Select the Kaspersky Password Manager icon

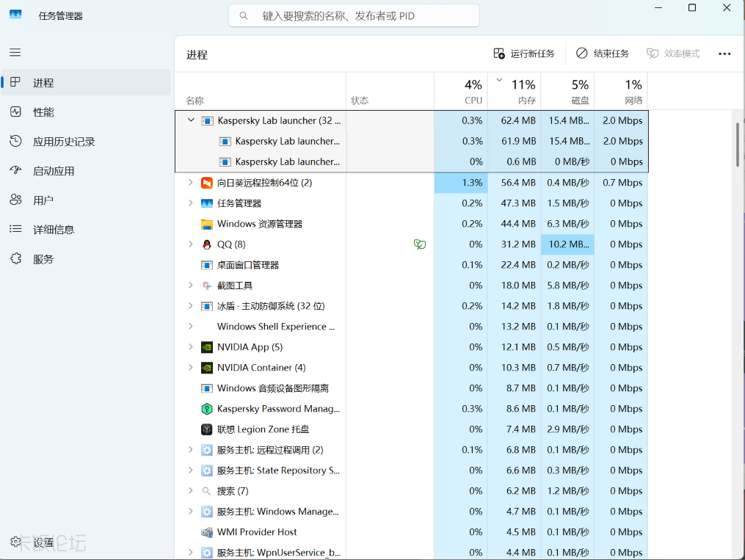click(x=207, y=409)
